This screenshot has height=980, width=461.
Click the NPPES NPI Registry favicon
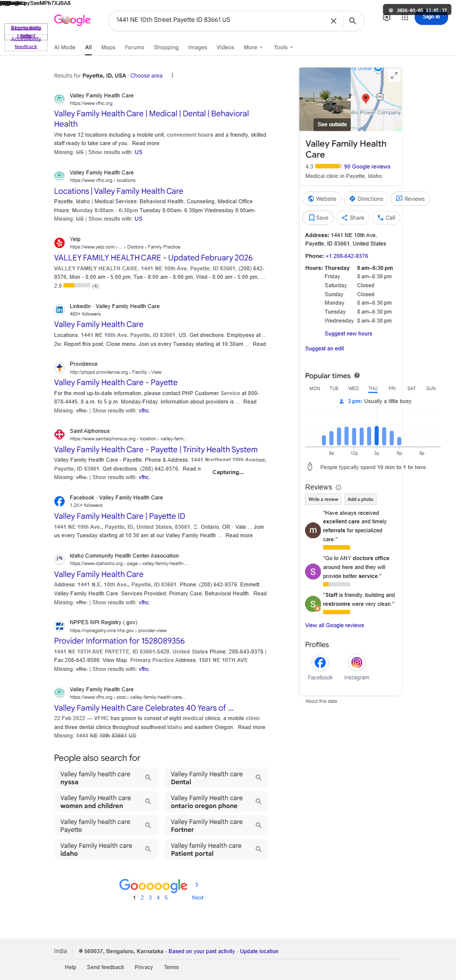59,626
